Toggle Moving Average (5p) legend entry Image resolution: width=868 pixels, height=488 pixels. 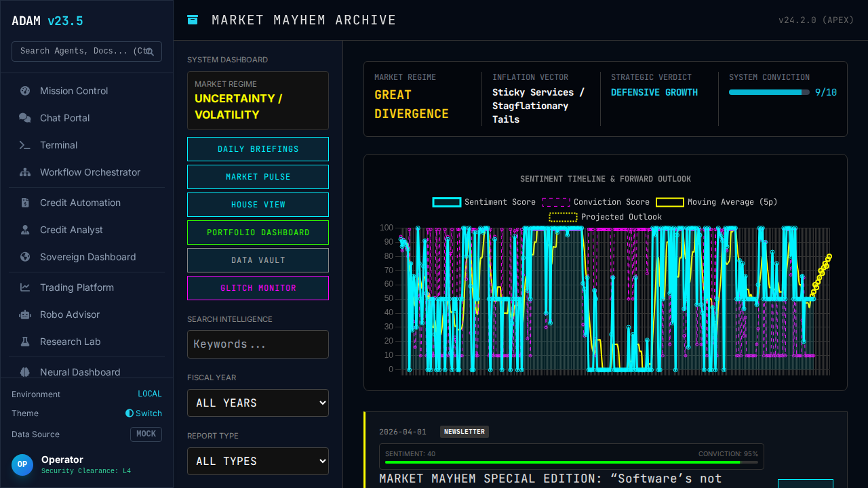(x=716, y=202)
